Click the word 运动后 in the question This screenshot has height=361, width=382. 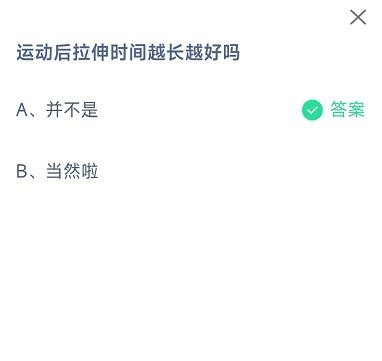tap(44, 53)
